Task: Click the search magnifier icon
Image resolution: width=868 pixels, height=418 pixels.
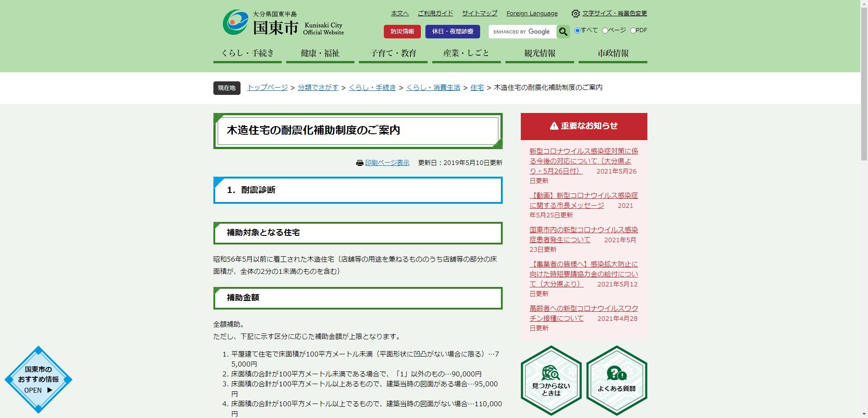Action: (563, 32)
